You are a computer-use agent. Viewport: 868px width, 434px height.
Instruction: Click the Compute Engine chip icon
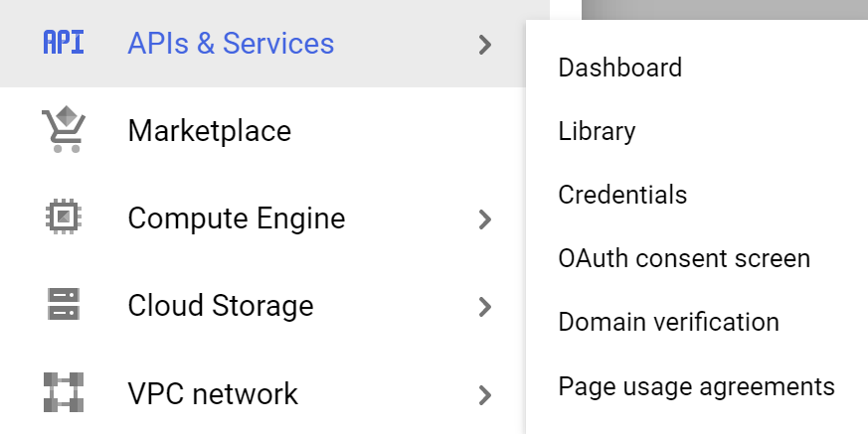point(64,217)
